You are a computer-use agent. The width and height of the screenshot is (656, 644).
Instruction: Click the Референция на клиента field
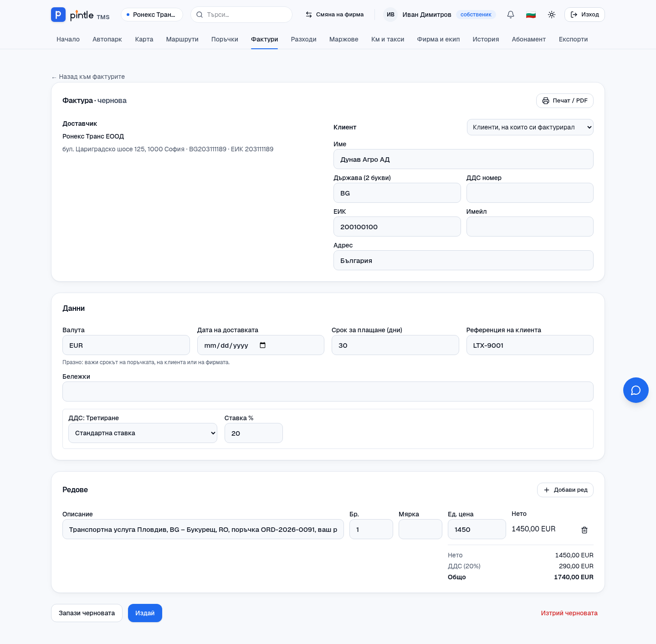coord(530,345)
